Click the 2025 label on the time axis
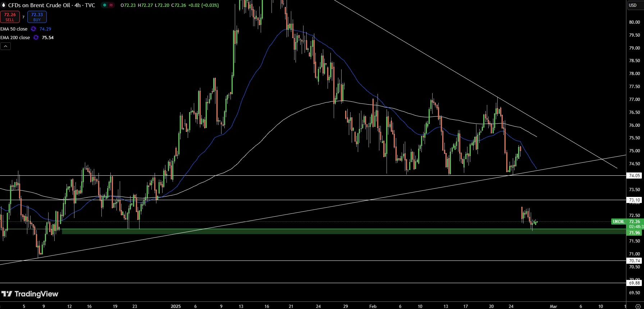Screen dimensions: 644x309 click(176, 306)
